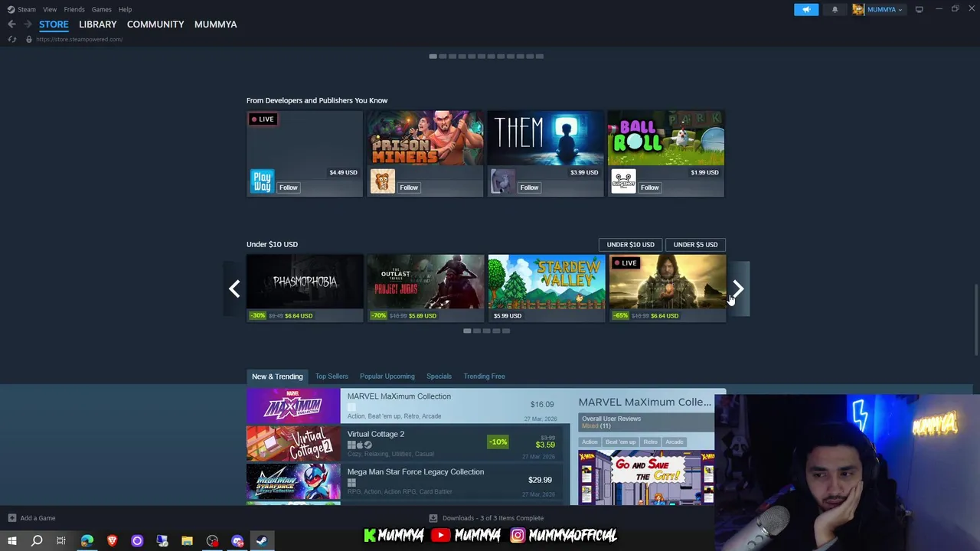This screenshot has width=980, height=551.
Task: Open the MARVEL MaXimum preview screenshot
Action: [646, 478]
